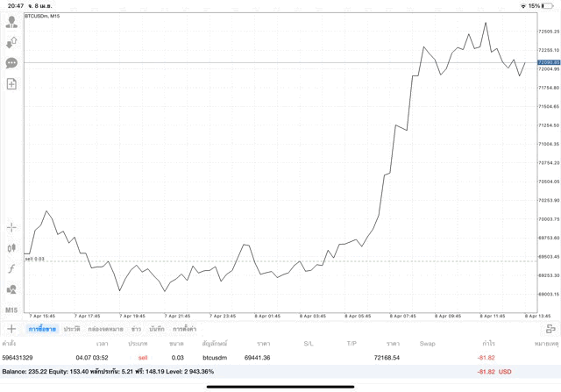Viewport: 561px width, 392px height.
Task: Expand the M15 timeframe selector
Action: [x=11, y=310]
